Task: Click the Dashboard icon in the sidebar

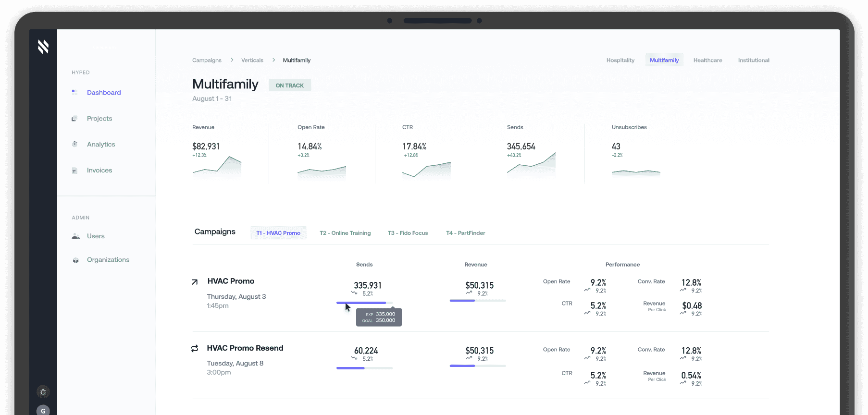Action: point(74,92)
